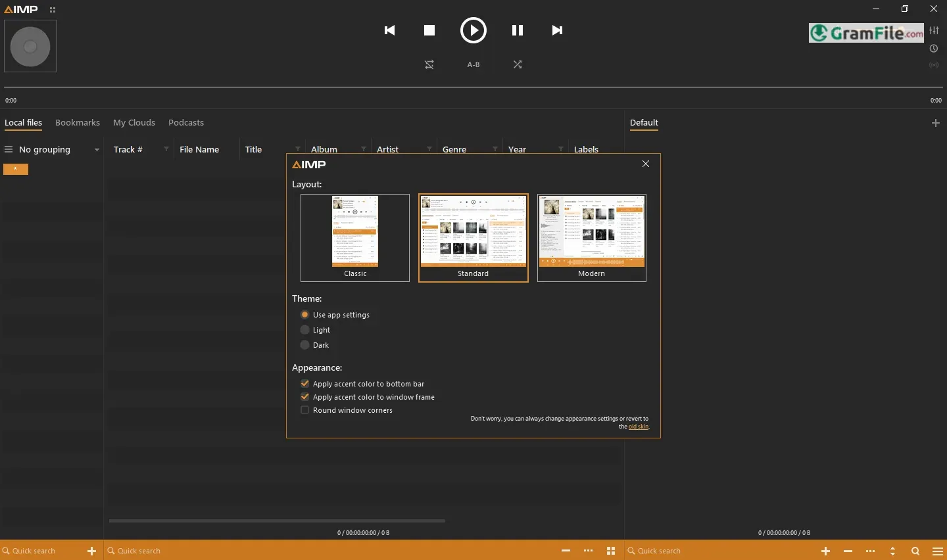This screenshot has height=560, width=947.
Task: Click the AIMP logo in the main window
Action: 21,9
